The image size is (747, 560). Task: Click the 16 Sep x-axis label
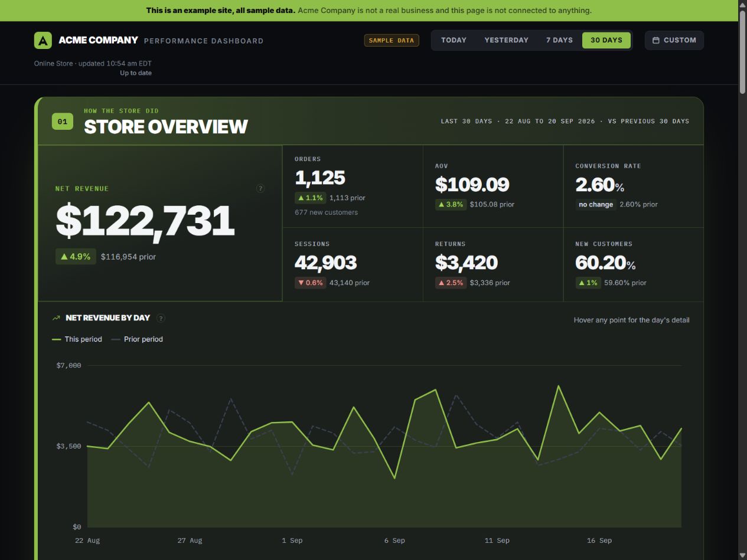point(599,541)
